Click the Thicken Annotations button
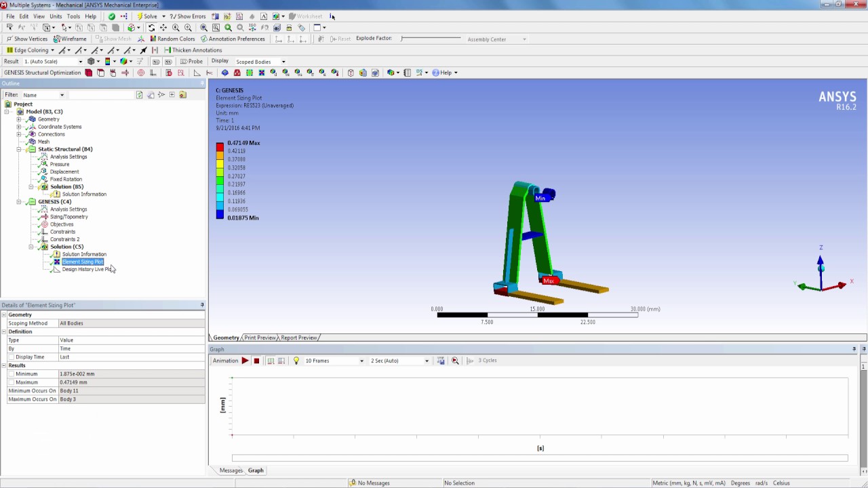Image resolution: width=868 pixels, height=488 pixels. tap(193, 50)
